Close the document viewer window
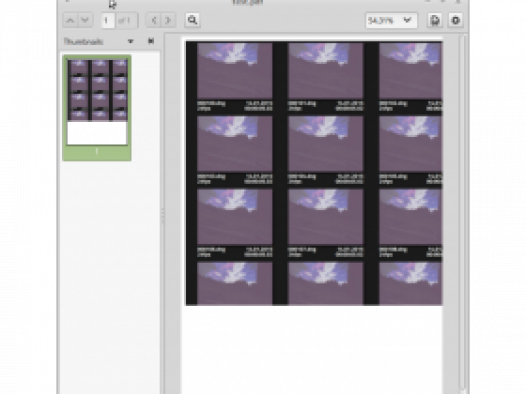Image resolution: width=526 pixels, height=394 pixels. (458, 1)
